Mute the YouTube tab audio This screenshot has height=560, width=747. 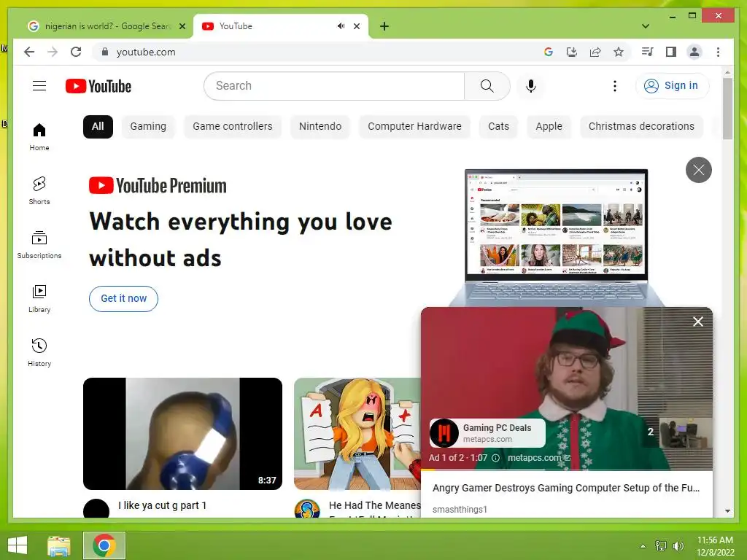point(341,26)
